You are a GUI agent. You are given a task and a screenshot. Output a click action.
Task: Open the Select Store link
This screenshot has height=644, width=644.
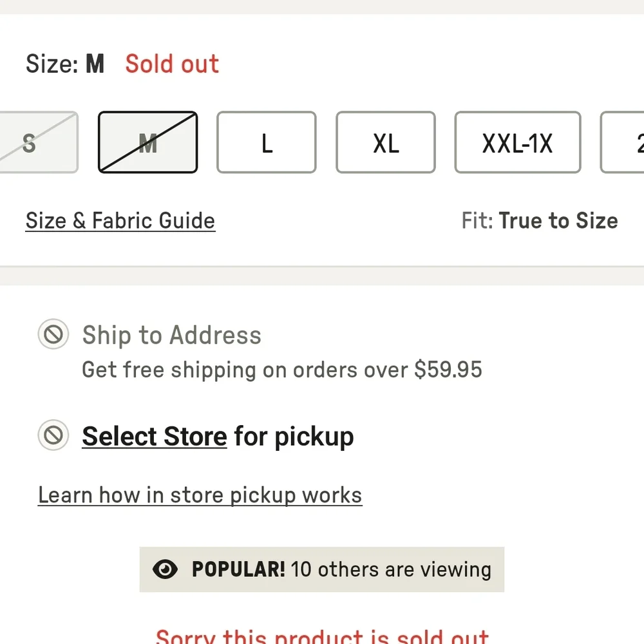tap(155, 436)
